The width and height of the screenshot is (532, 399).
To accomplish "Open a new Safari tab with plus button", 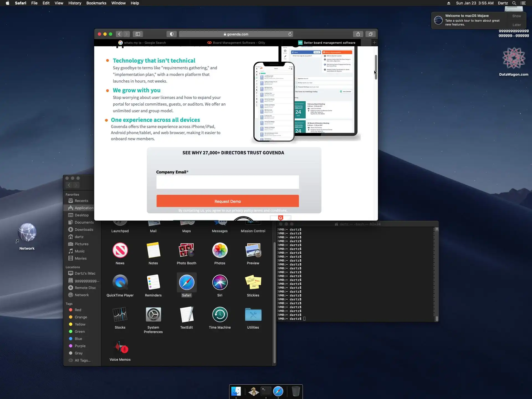I will (374, 43).
